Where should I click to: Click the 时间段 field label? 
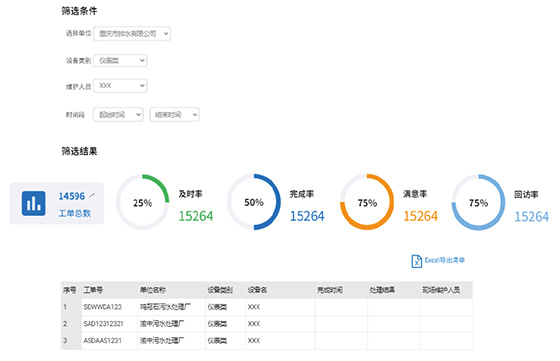click(x=75, y=115)
